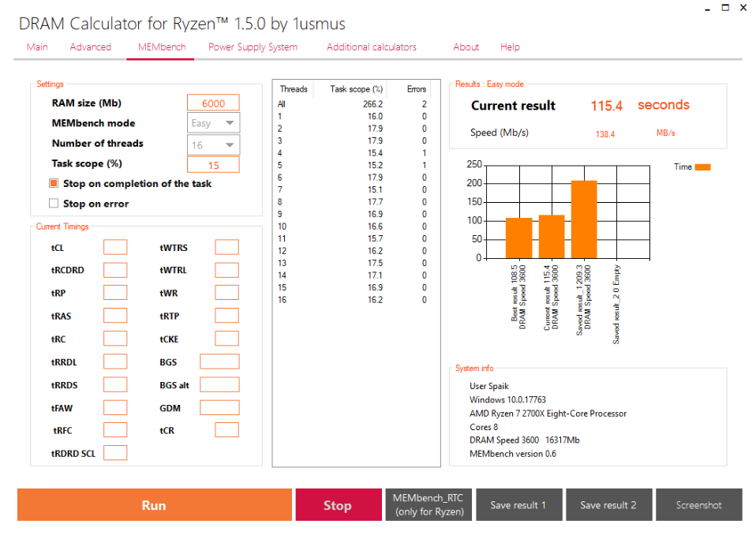The height and width of the screenshot is (543, 756).
Task: Open the Help tab
Action: 510,47
